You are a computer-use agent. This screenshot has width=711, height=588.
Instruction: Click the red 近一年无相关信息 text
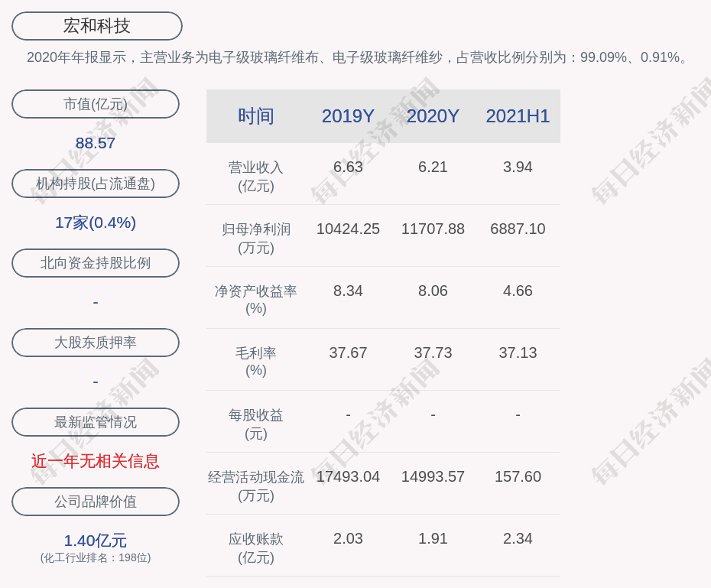[x=96, y=461]
